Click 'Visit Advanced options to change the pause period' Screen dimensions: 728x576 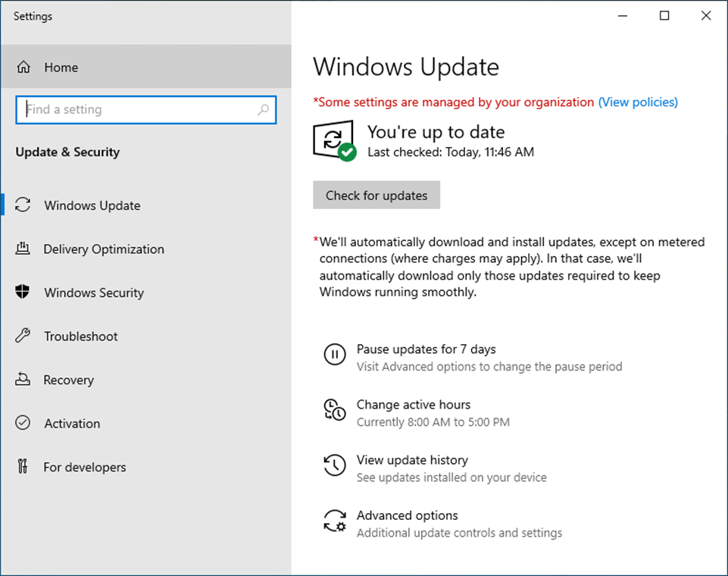(x=489, y=367)
